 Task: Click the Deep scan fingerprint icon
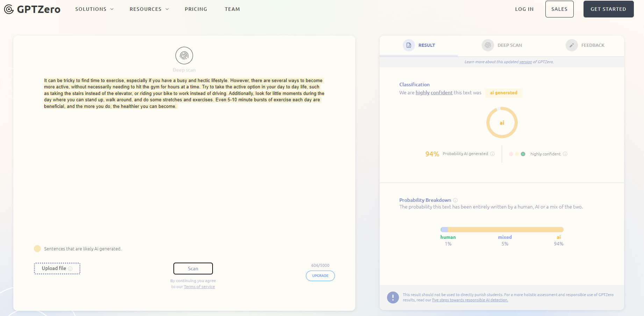(x=184, y=56)
